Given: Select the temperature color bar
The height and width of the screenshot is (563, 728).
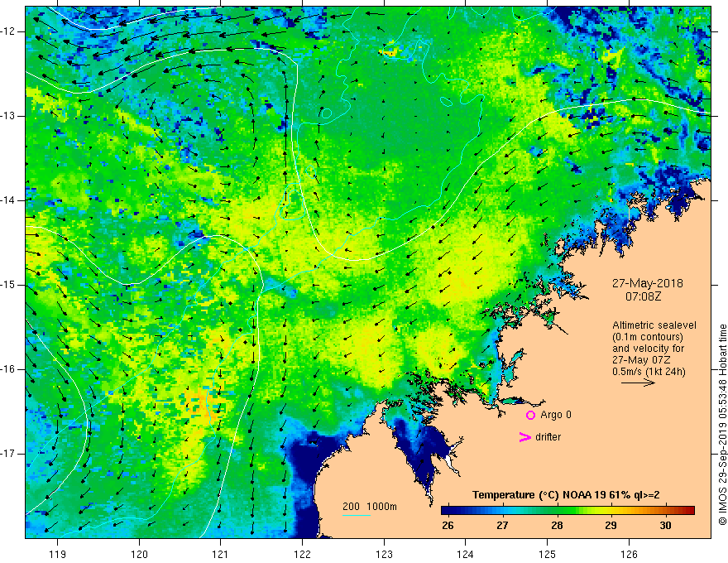Looking at the screenshot, I should [568, 511].
